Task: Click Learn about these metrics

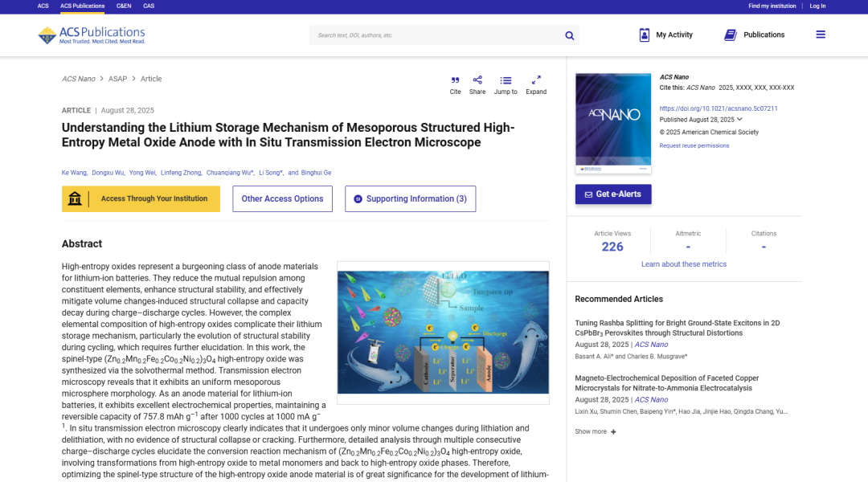Action: [x=684, y=264]
